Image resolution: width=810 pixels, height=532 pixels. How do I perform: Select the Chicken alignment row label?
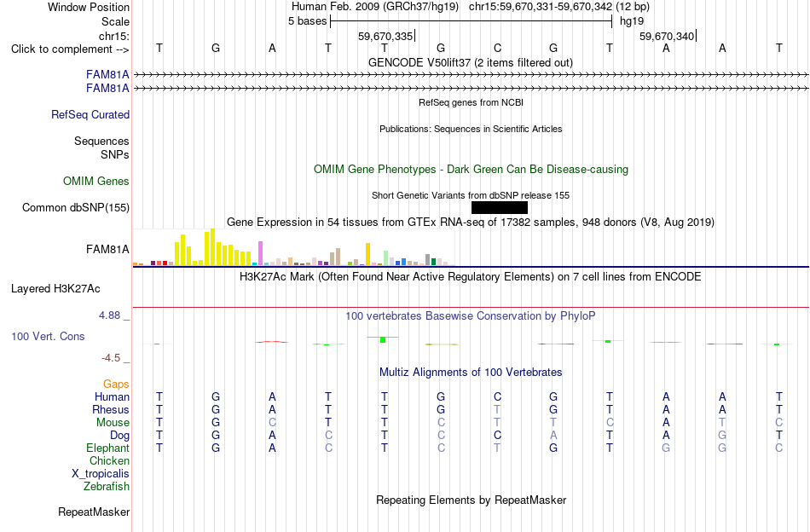(109, 460)
